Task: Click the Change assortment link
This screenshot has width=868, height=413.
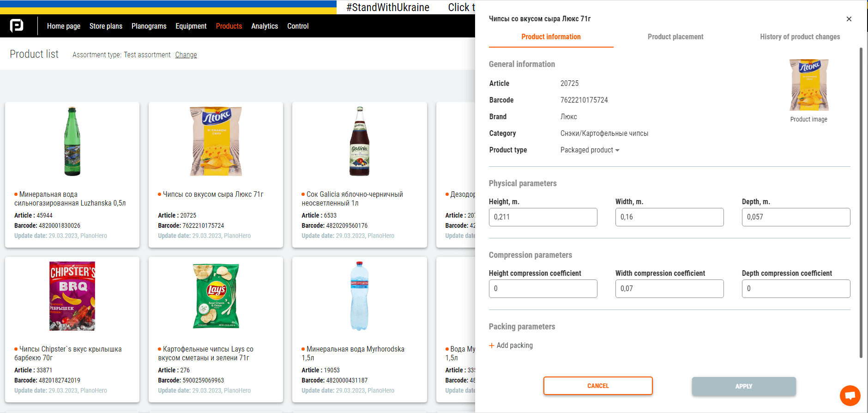Action: click(186, 55)
